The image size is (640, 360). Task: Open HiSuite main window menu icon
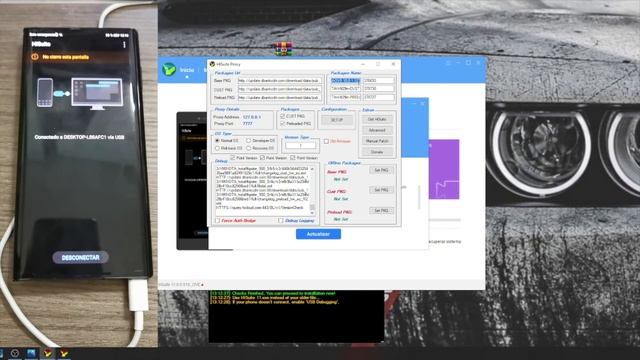[448, 63]
